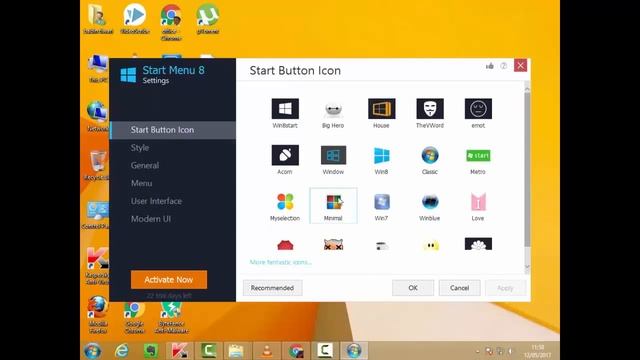
Task: Click the icon list scrollbar down arrow
Action: click(x=527, y=267)
